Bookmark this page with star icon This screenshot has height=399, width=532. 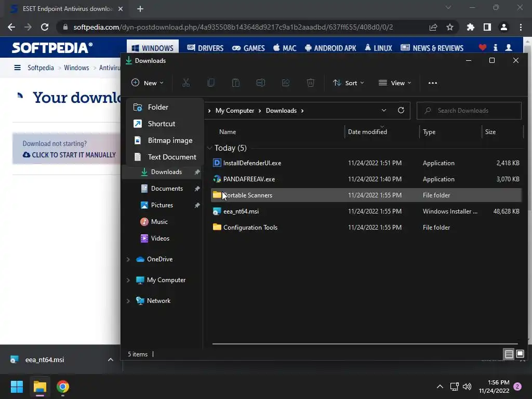450,27
